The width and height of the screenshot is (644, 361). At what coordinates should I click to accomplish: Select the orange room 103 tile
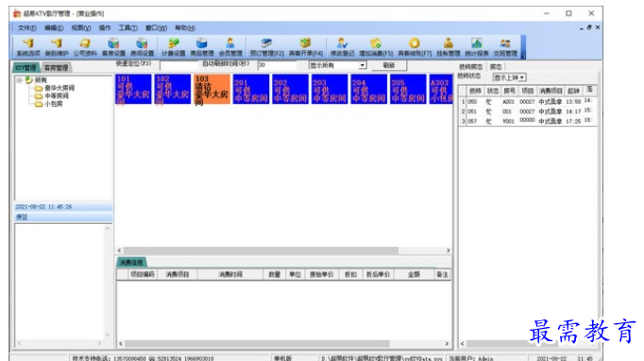(x=212, y=89)
